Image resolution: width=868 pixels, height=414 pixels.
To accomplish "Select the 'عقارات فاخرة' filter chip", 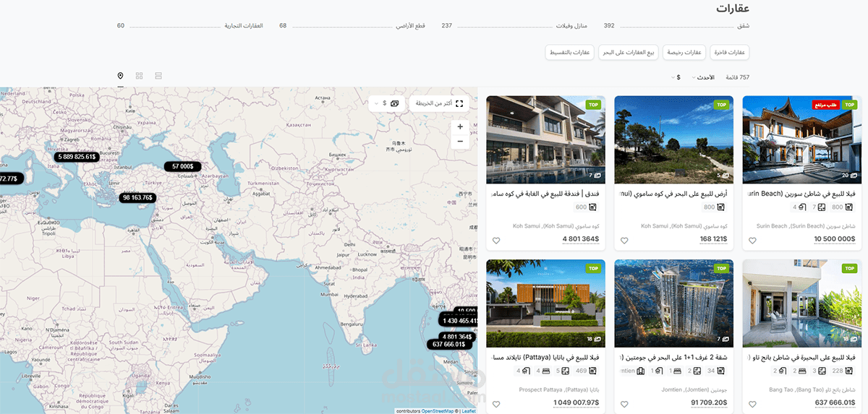I will 729,52.
